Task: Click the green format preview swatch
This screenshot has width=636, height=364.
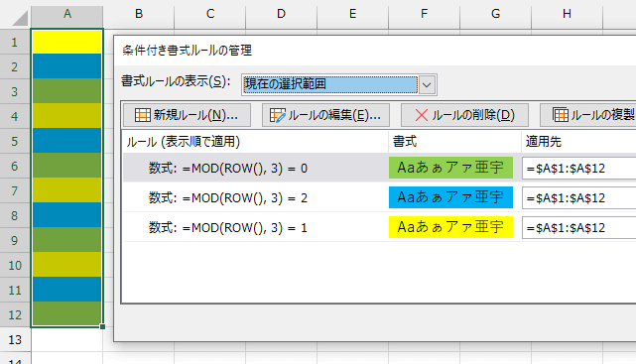Action: (x=450, y=168)
